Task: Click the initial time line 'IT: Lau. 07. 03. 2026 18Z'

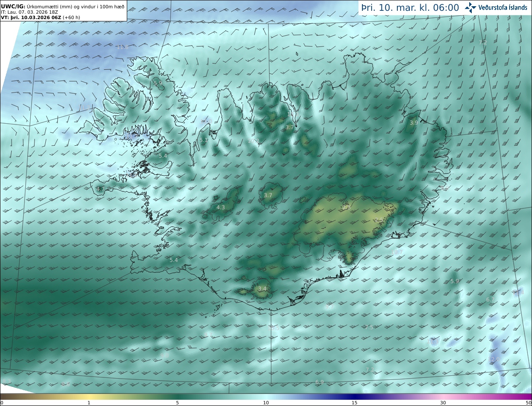Action: [29, 12]
